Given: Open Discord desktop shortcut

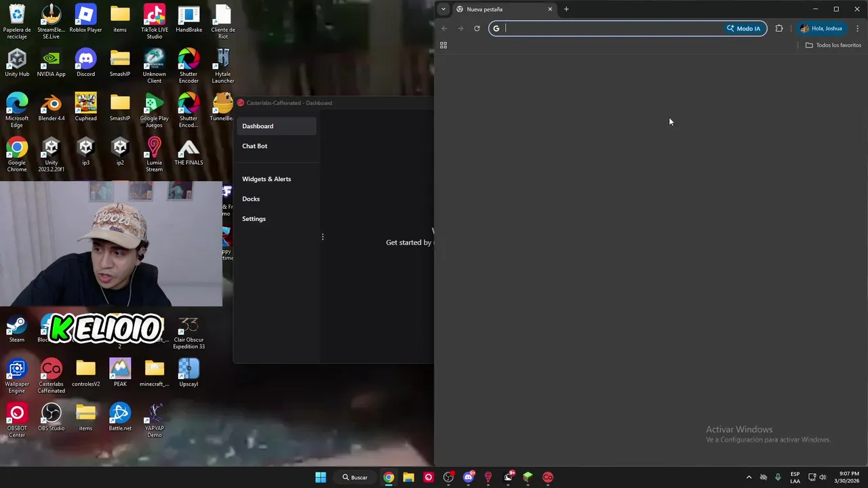Looking at the screenshot, I should click(85, 63).
